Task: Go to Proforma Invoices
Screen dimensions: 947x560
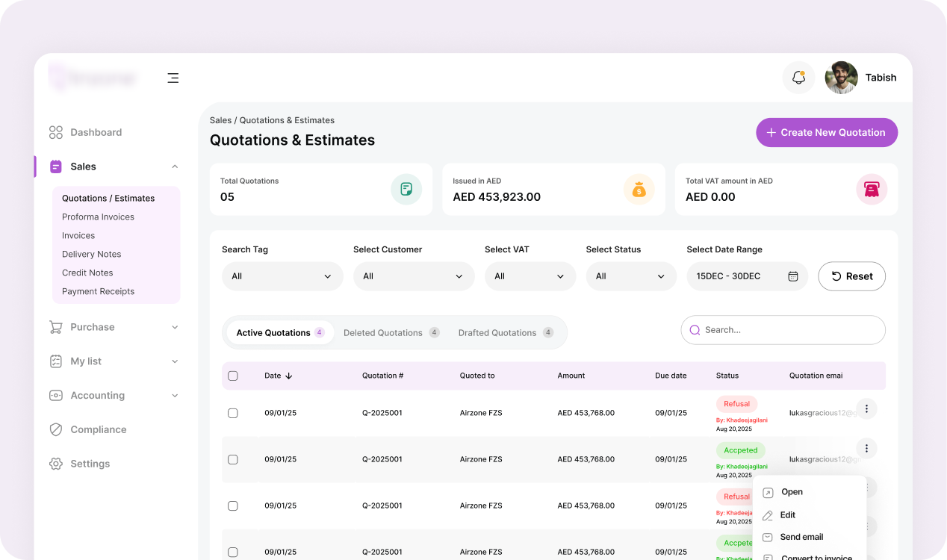Action: coord(98,217)
